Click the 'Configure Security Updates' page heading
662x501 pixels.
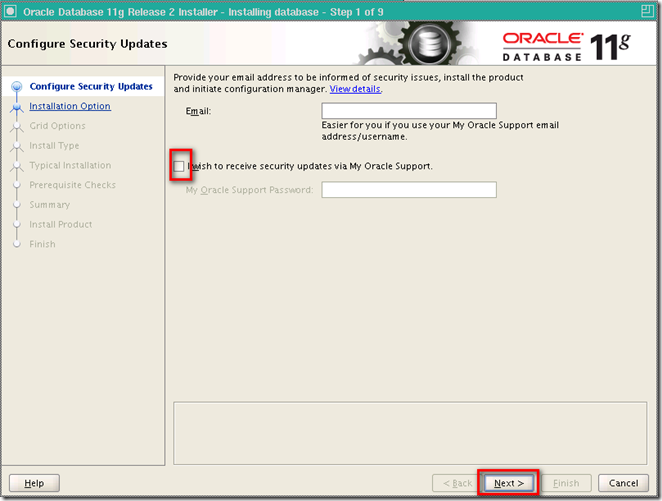tap(87, 44)
